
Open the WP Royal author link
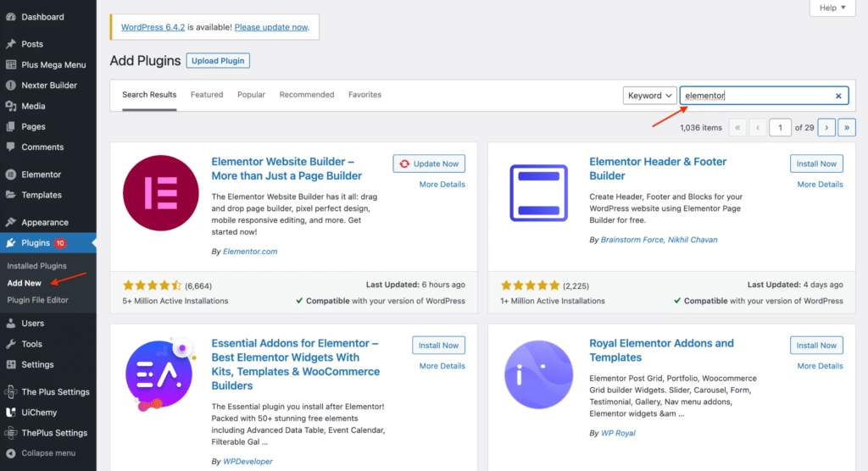(x=618, y=434)
